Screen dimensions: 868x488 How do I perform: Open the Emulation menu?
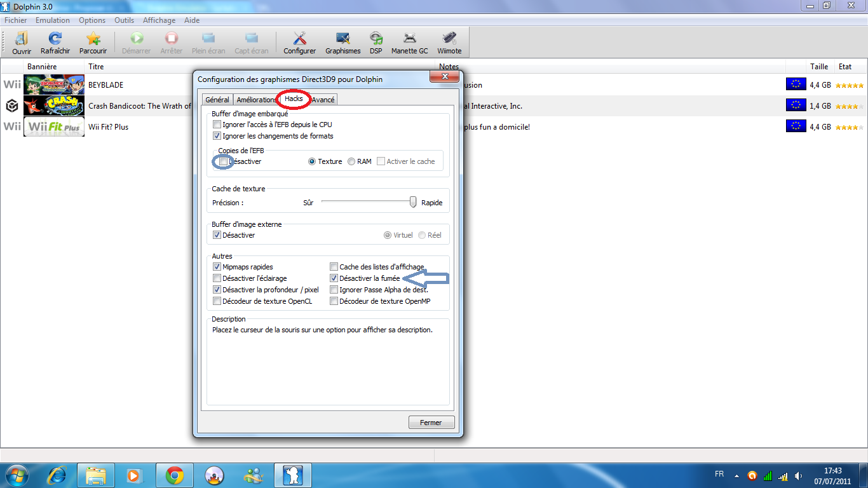tap(53, 20)
